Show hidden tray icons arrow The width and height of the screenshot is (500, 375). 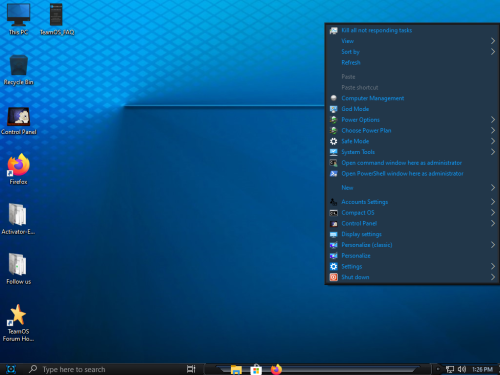pyautogui.click(x=438, y=369)
